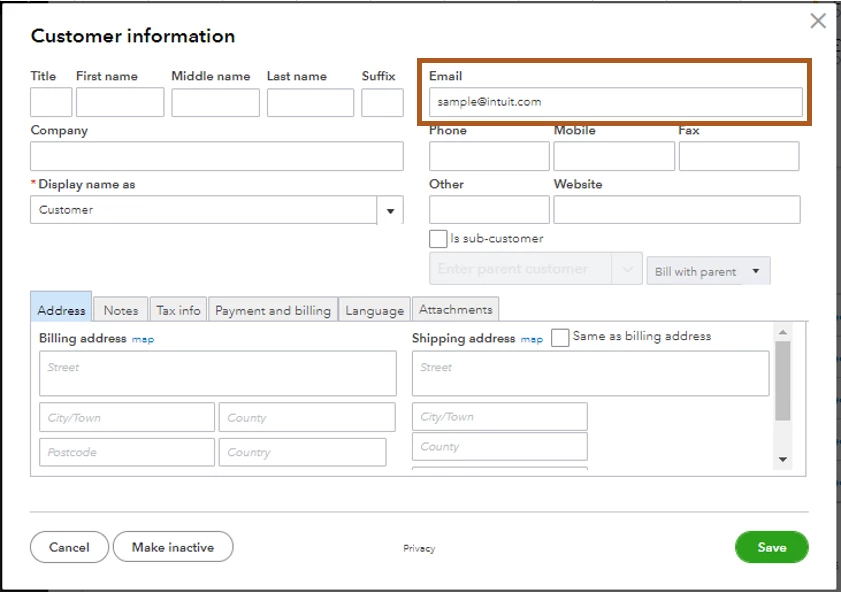
Task: Click the green Save button
Action: tap(771, 547)
